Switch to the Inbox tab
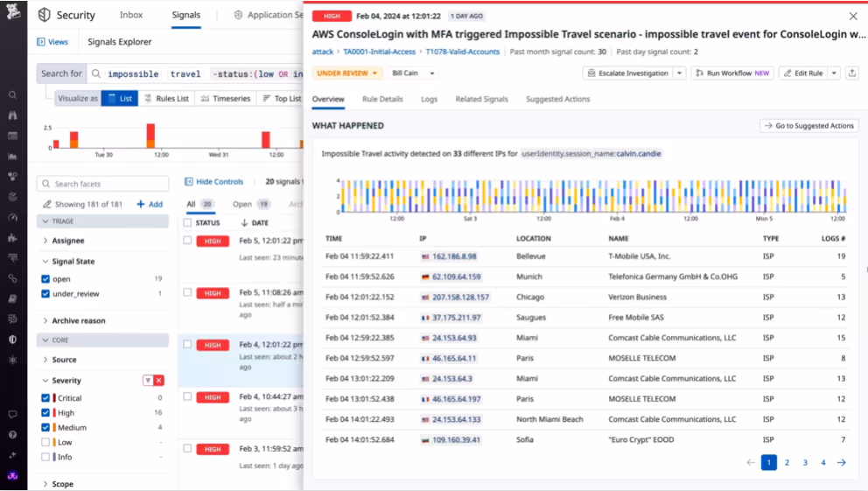This screenshot has height=491, width=868. click(131, 15)
